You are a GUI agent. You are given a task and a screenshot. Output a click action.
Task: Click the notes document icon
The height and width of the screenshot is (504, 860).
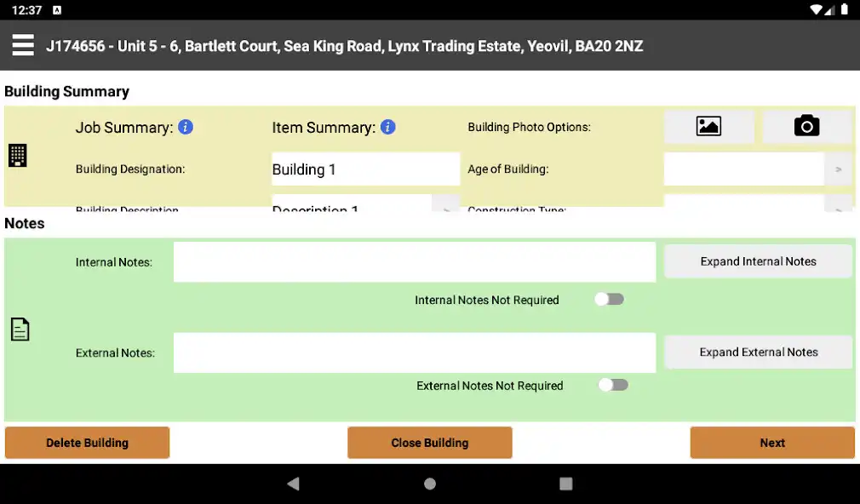pos(20,329)
